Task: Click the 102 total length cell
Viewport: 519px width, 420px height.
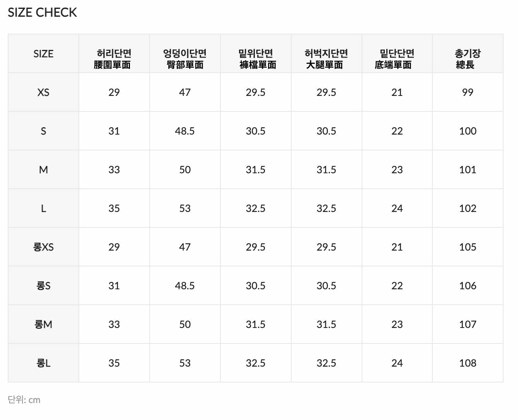Action: click(x=468, y=208)
